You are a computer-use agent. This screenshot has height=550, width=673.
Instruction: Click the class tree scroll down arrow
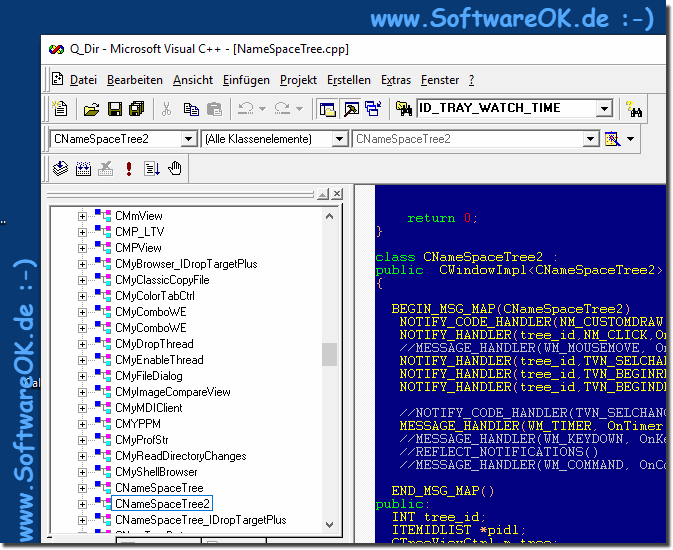pos(329,524)
